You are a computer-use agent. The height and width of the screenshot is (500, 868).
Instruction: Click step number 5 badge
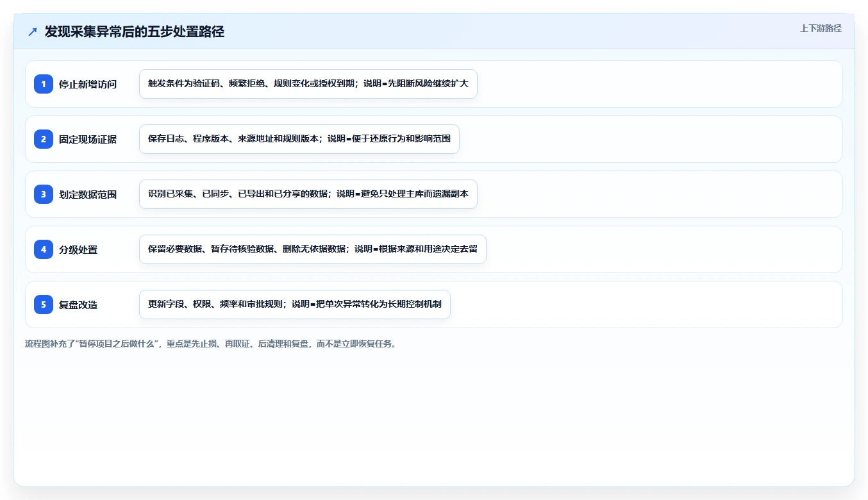click(x=44, y=304)
